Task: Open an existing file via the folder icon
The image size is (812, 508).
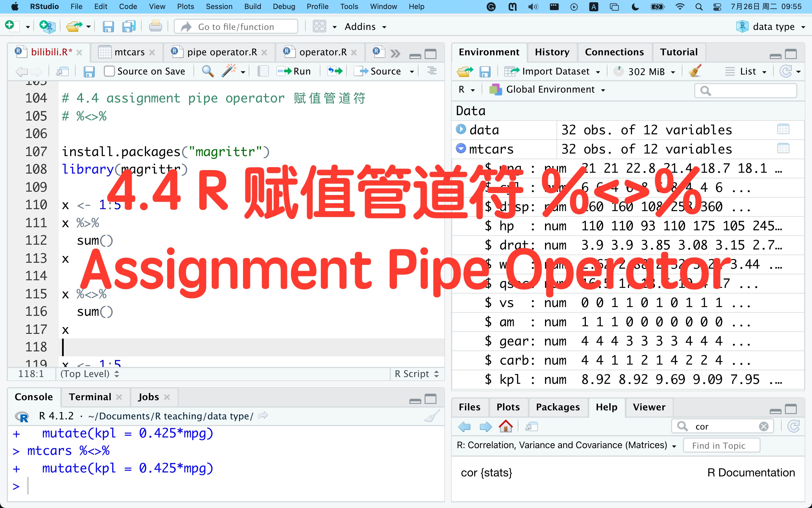Action: (74, 26)
